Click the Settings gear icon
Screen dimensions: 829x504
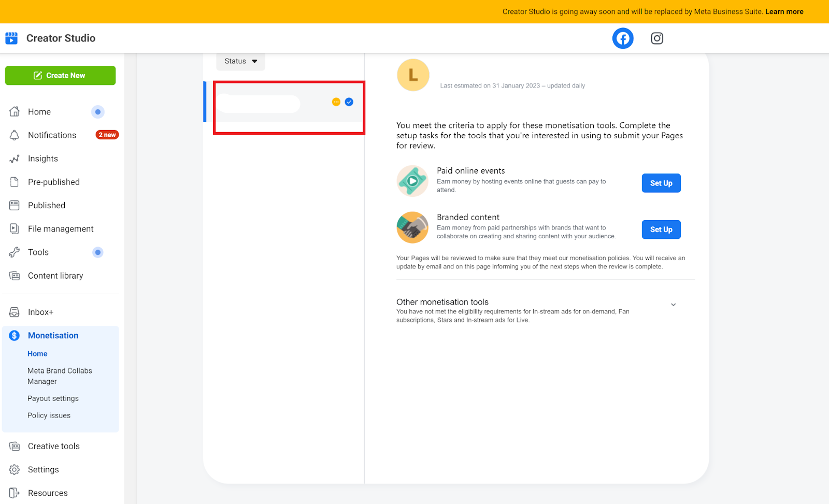tap(15, 470)
